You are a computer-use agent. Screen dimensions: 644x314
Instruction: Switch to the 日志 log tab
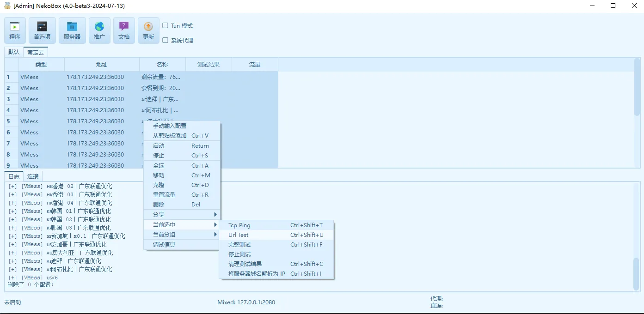coord(14,176)
